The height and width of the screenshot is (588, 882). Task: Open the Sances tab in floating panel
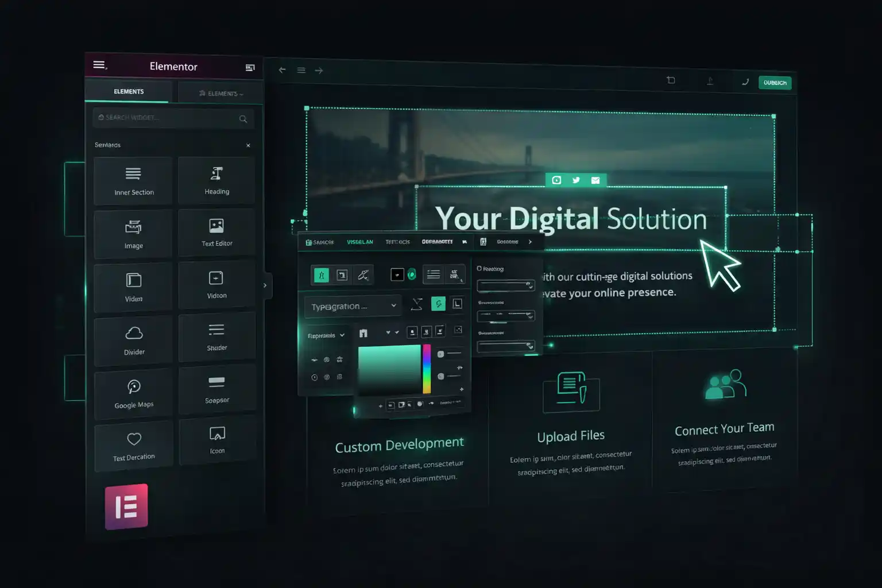320,242
